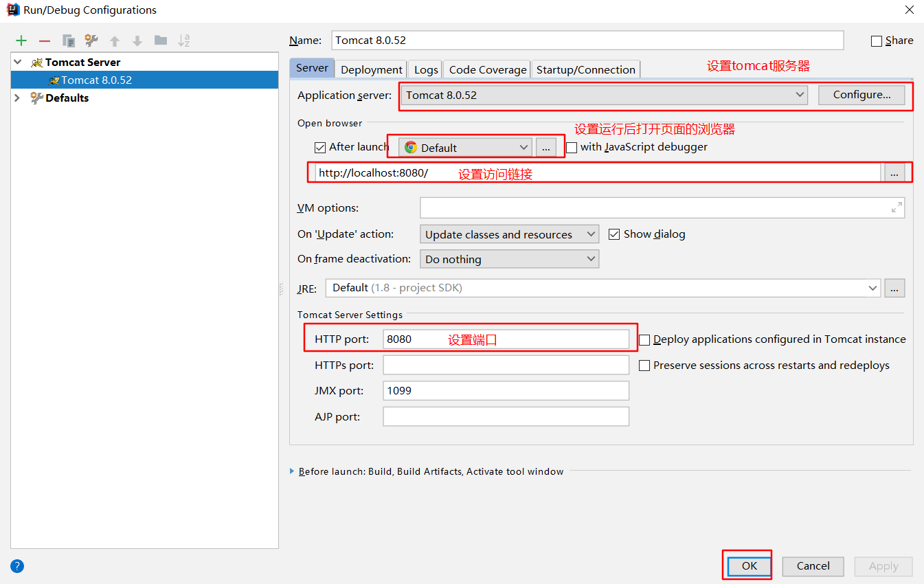Open the On frame deactivation dropdown
This screenshot has height=584, width=924.
point(509,259)
